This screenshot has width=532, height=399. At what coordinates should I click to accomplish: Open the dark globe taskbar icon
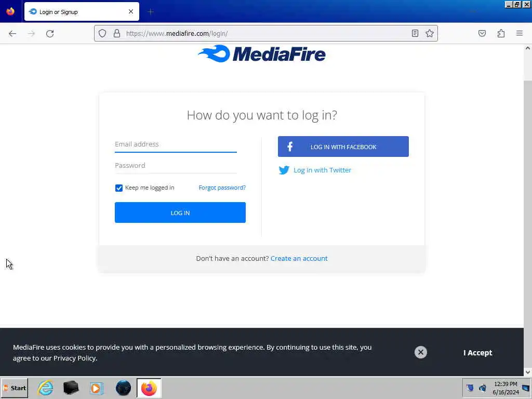pyautogui.click(x=123, y=388)
